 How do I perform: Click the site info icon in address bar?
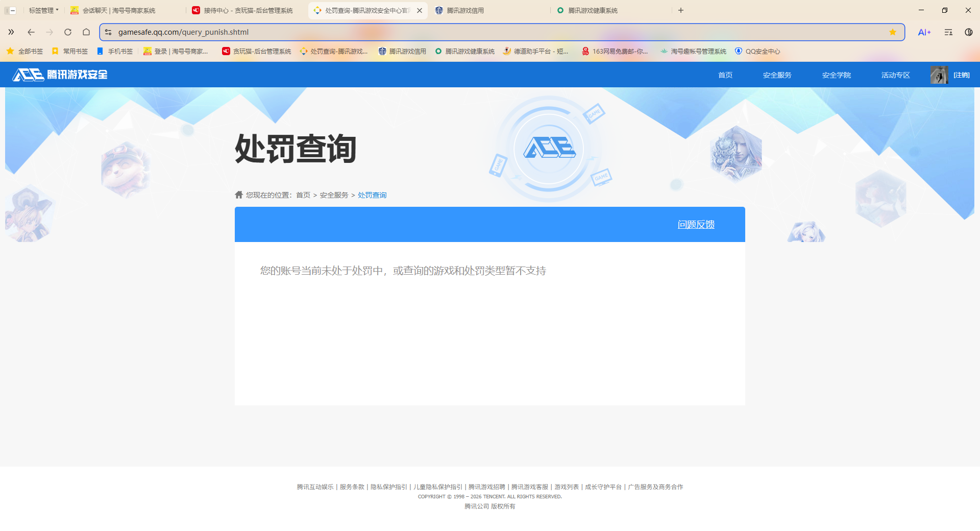coord(108,32)
